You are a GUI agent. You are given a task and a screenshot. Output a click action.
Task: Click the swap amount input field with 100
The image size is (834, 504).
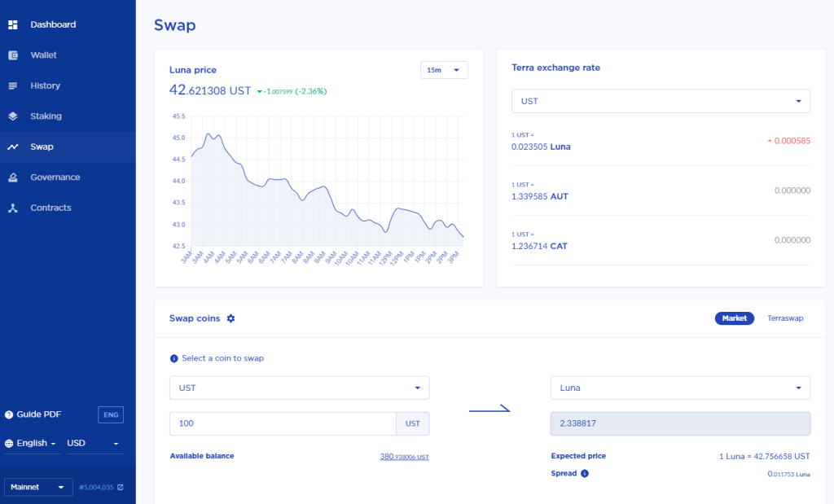click(x=283, y=423)
